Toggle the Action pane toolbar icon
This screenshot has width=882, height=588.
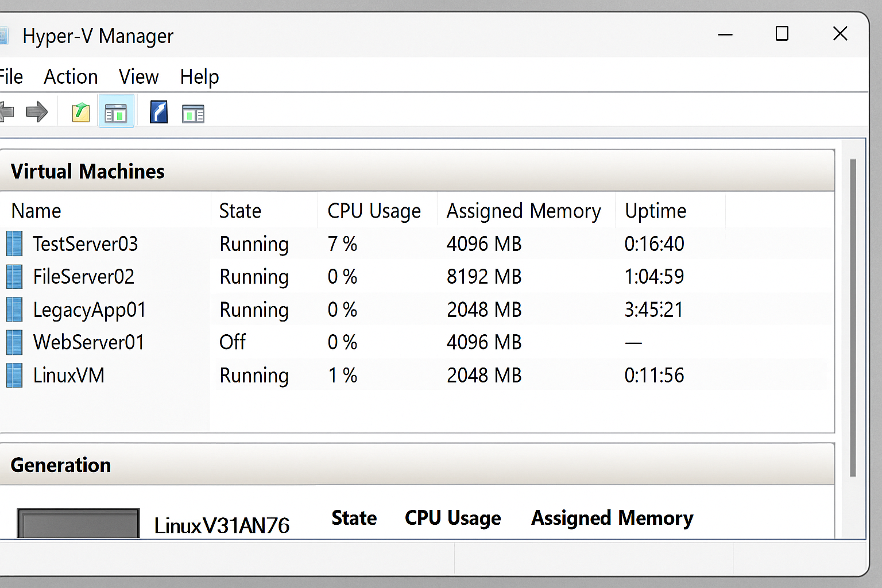(x=193, y=113)
